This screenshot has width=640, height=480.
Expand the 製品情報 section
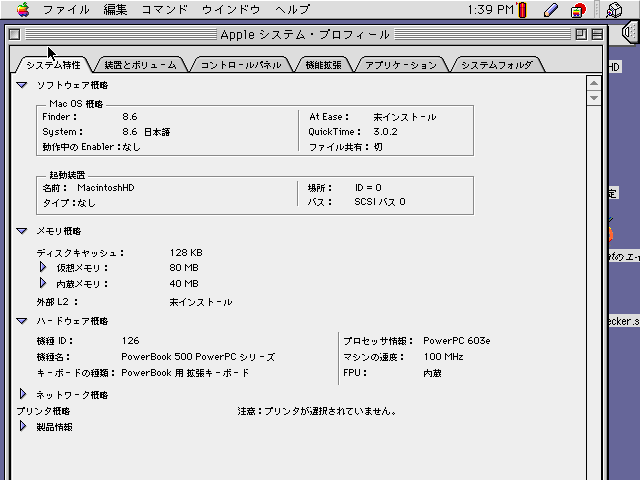pyautogui.click(x=23, y=427)
